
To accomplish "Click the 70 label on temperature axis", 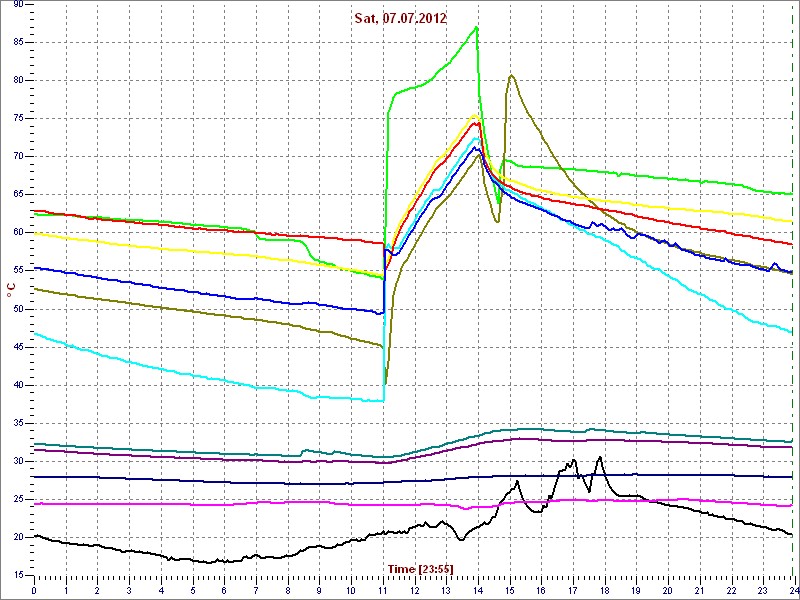I will [x=18, y=157].
